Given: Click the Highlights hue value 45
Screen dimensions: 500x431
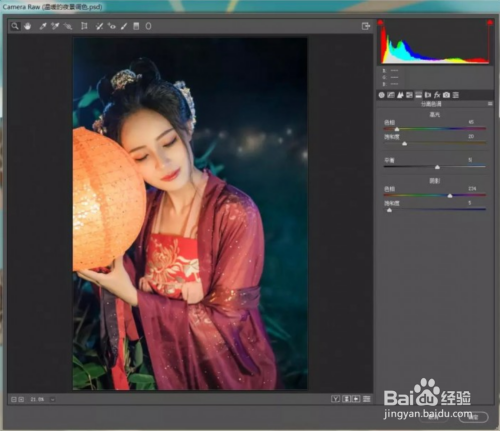Looking at the screenshot, I should (x=471, y=122).
